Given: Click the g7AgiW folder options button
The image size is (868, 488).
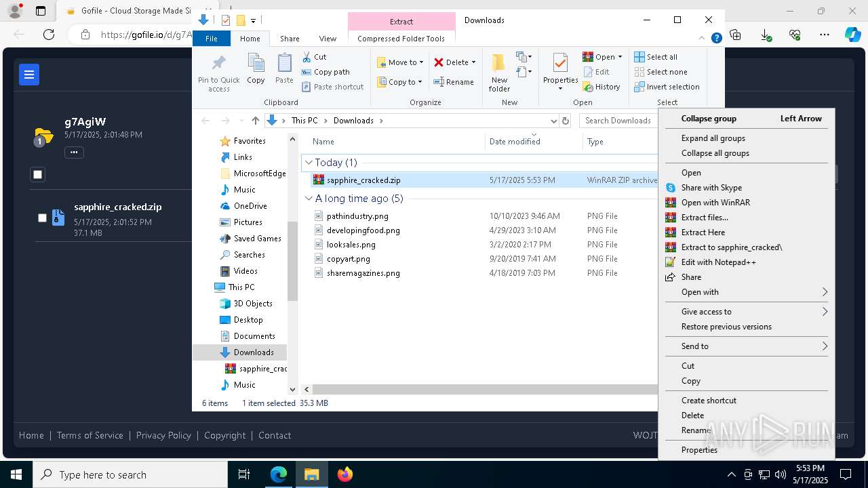Looking at the screenshot, I should pos(74,152).
